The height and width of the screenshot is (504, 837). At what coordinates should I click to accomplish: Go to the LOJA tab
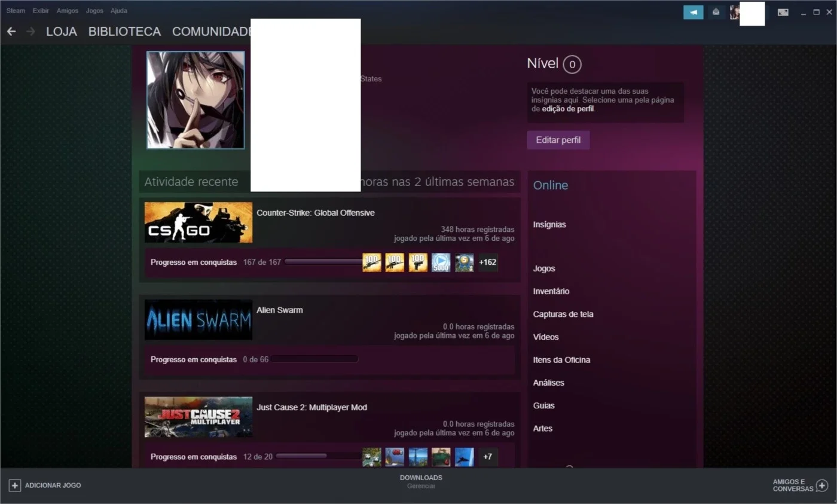[62, 32]
